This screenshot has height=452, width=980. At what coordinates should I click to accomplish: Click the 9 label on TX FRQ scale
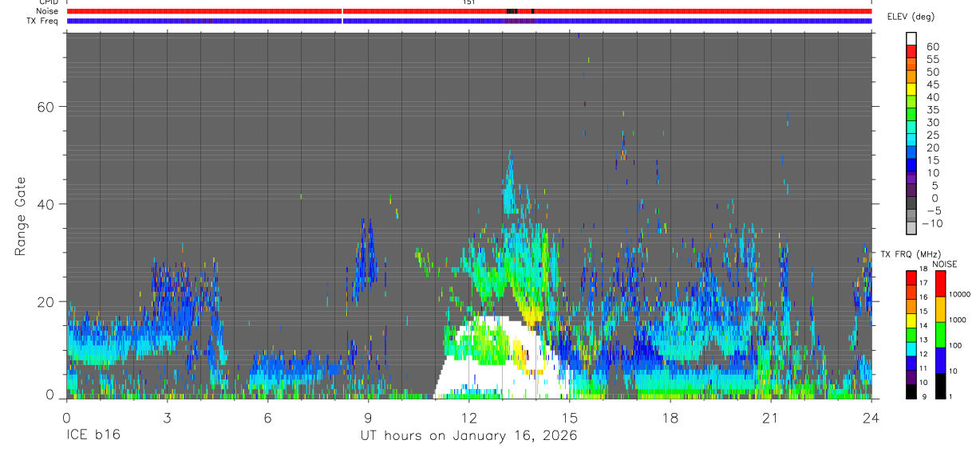coord(924,397)
